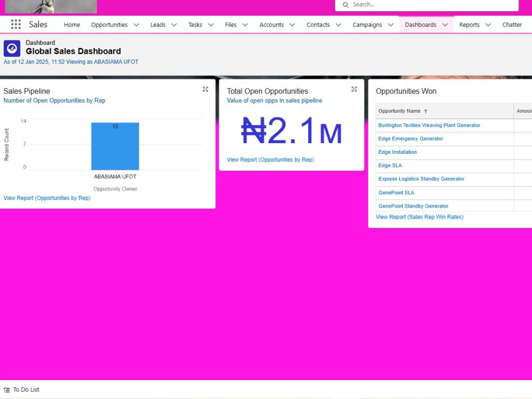The width and height of the screenshot is (532, 399).
Task: Click the Search input field
Action: [427, 5]
